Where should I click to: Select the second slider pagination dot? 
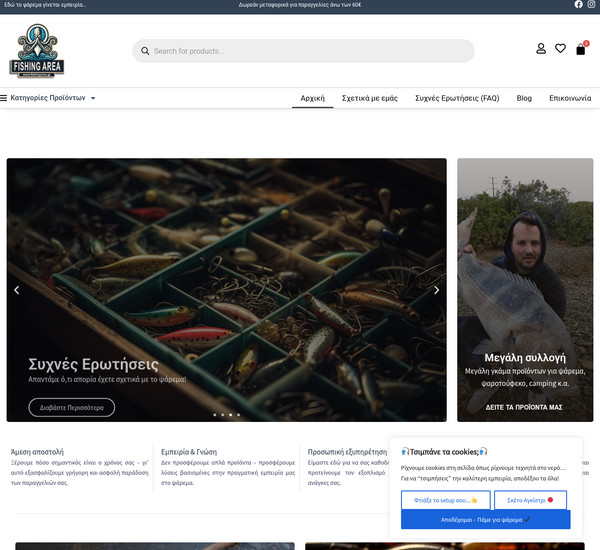tap(223, 415)
